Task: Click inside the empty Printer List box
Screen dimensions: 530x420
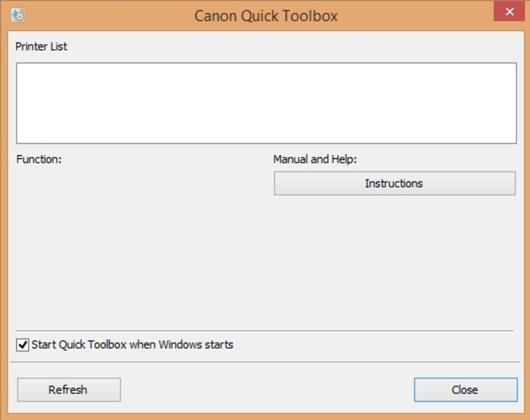Action: pos(266,103)
